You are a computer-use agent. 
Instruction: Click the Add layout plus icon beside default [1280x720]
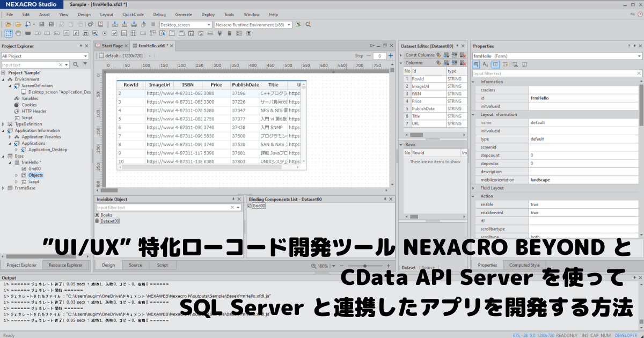tap(150, 56)
